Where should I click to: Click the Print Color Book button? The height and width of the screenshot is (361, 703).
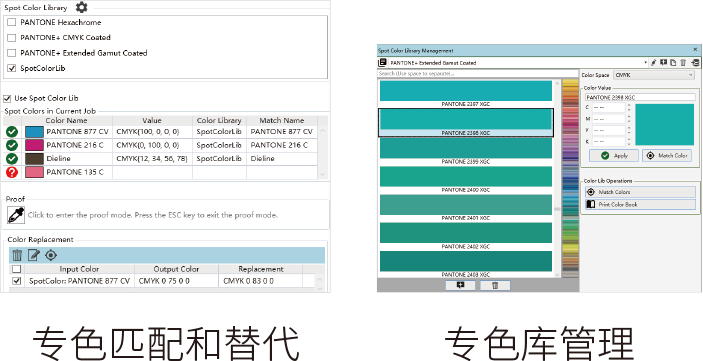pos(640,204)
